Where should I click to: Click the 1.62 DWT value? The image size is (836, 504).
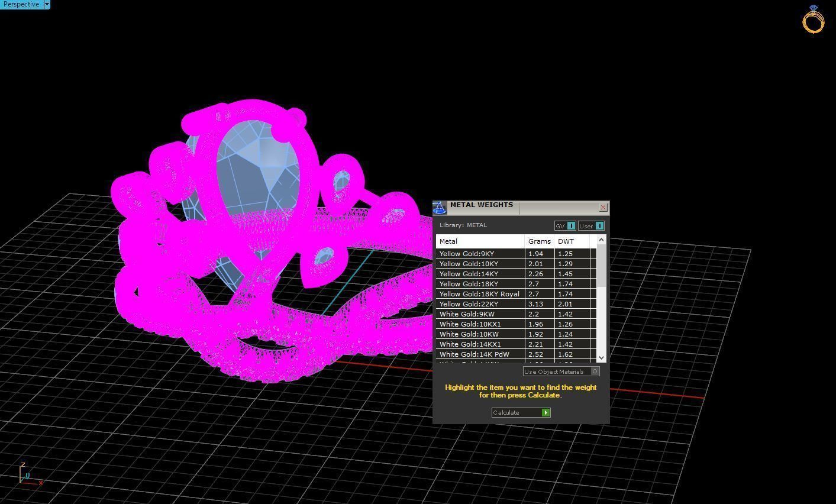(565, 354)
